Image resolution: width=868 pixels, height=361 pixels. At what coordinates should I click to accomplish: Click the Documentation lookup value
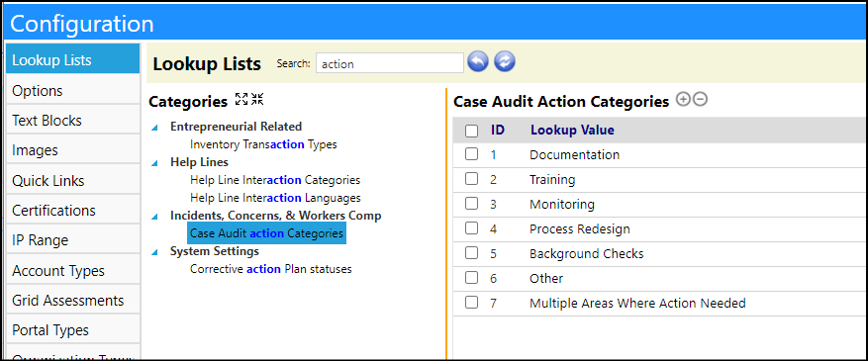pyautogui.click(x=575, y=155)
